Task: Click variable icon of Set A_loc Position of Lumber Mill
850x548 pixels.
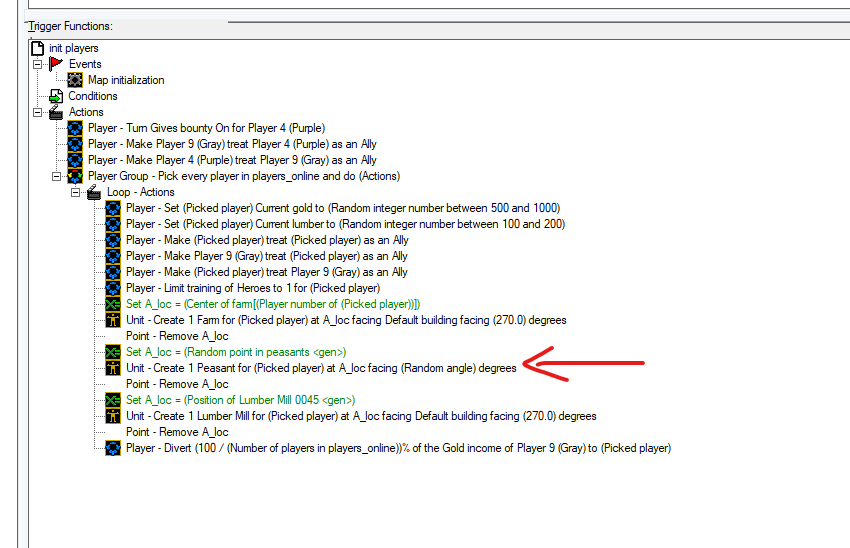Action: [113, 400]
